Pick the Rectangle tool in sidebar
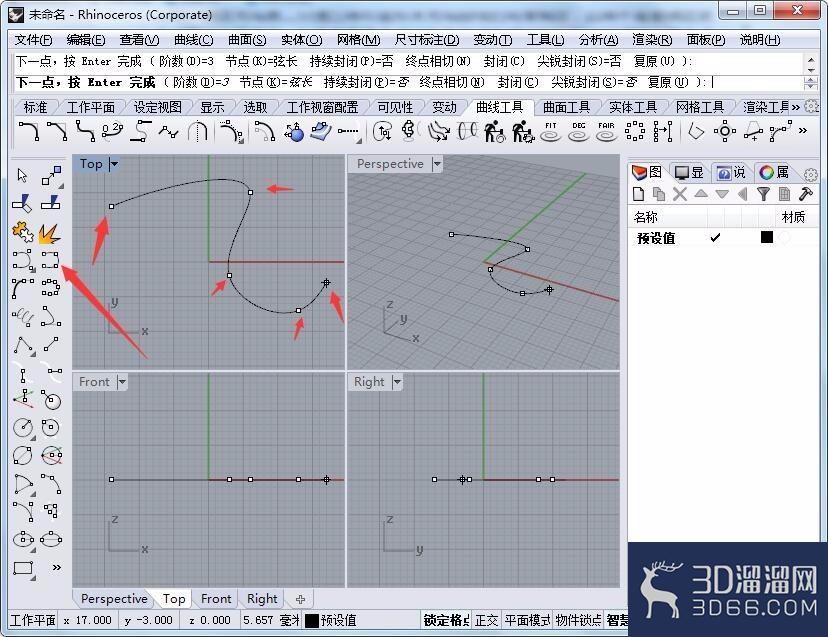Image resolution: width=828 pixels, height=637 pixels. [x=22, y=568]
